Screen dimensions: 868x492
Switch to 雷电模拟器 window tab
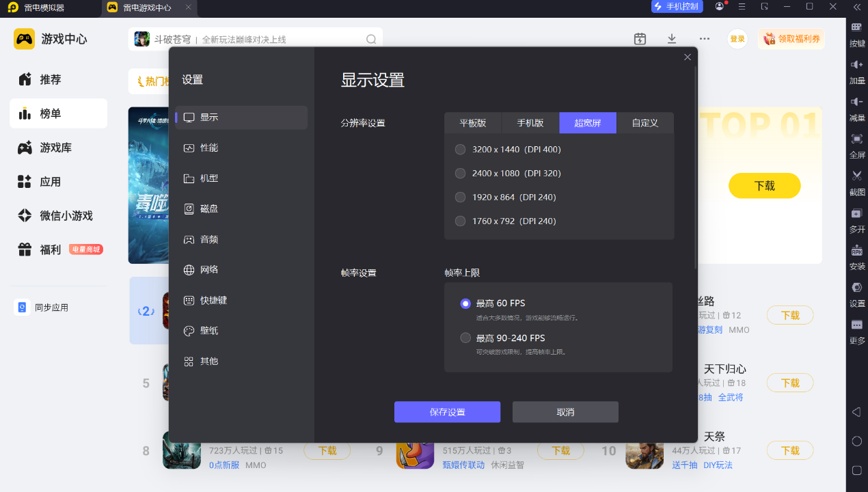pos(44,8)
